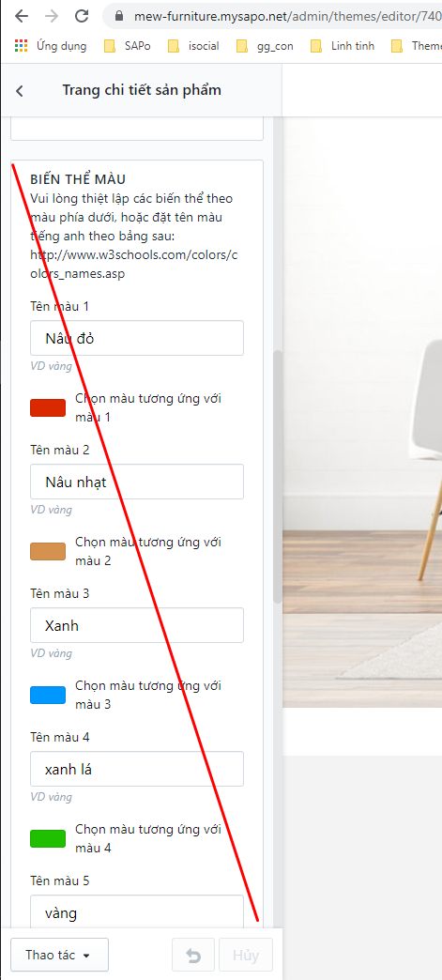This screenshot has width=442, height=980.
Task: Open the red swatch for màu 1
Action: [x=48, y=407]
